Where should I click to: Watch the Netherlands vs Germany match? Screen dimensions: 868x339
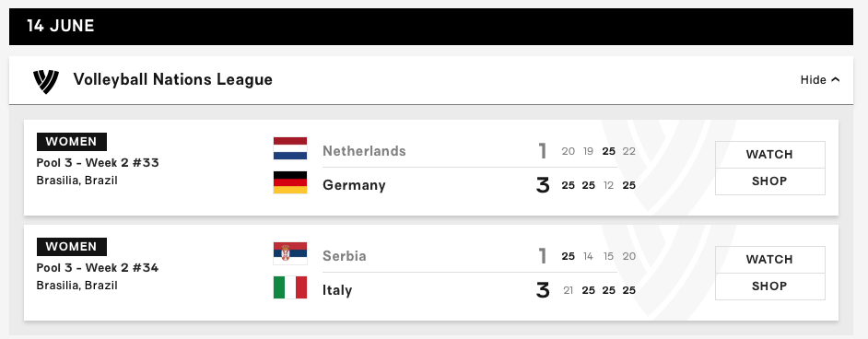coord(770,154)
